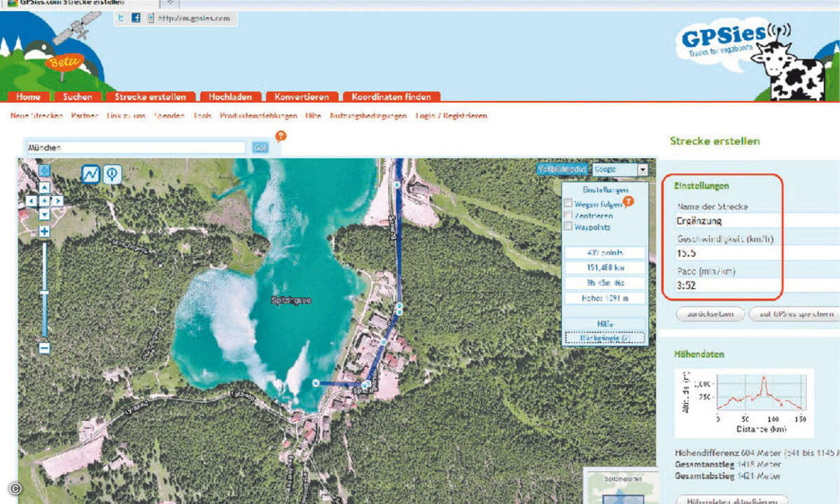840x504 pixels.
Task: Open help bubble next to search Go
Action: tap(281, 136)
